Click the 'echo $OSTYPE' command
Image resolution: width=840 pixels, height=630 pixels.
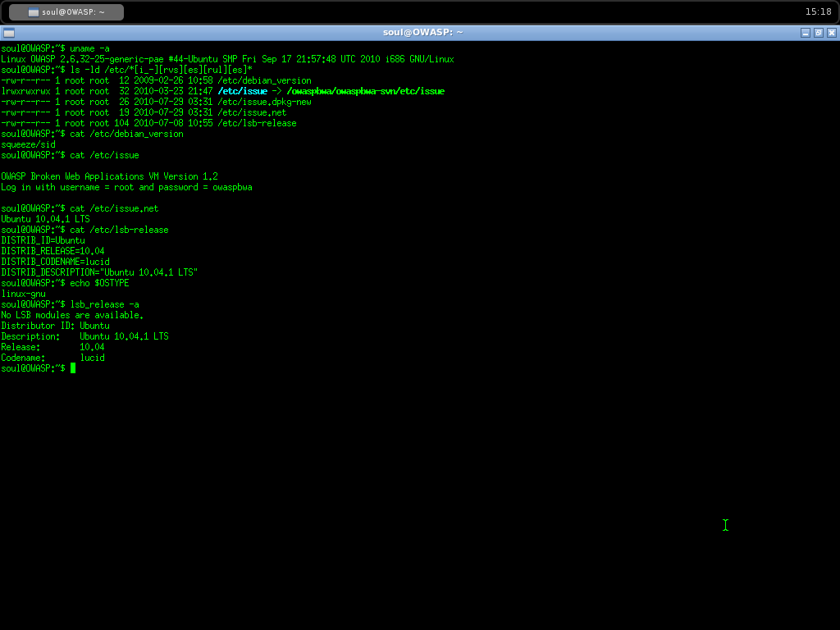(99, 283)
